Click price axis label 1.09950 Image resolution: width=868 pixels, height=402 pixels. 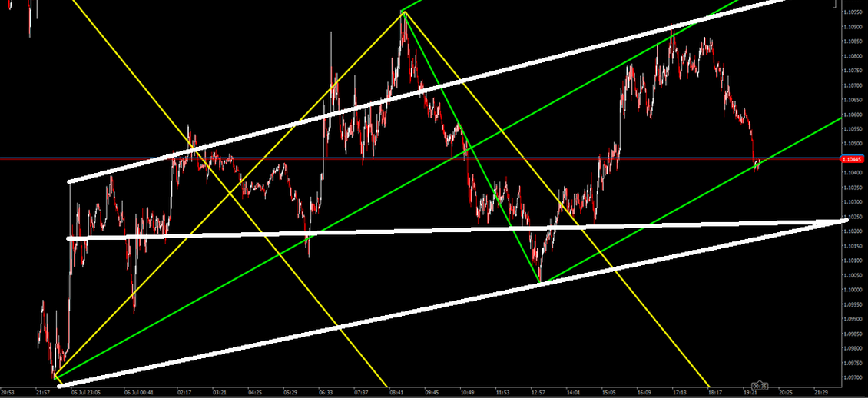pyautogui.click(x=853, y=304)
